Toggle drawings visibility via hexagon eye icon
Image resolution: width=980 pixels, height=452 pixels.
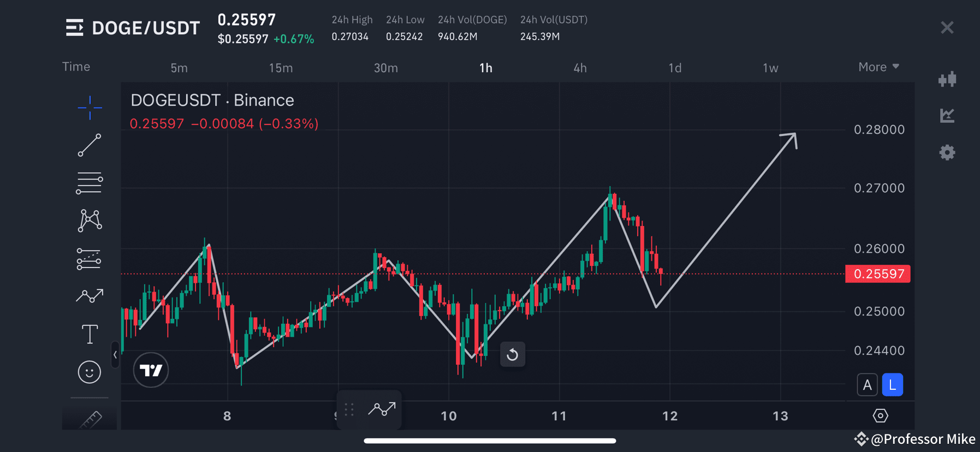[881, 415]
